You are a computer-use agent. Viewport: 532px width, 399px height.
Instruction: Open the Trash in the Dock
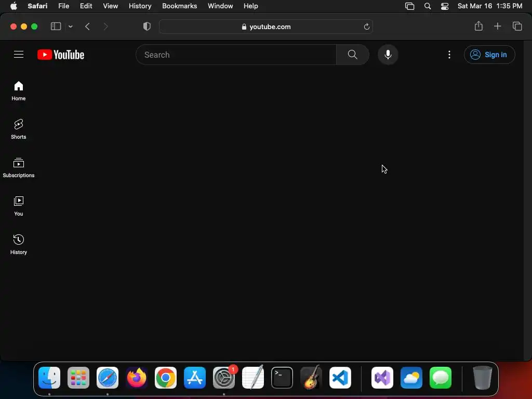coord(483,378)
